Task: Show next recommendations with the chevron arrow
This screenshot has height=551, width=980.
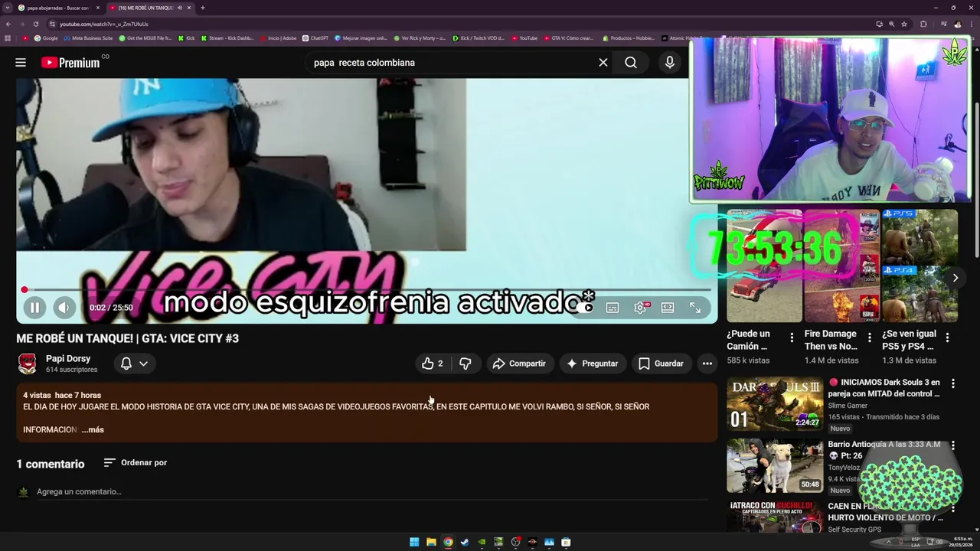Action: click(955, 278)
